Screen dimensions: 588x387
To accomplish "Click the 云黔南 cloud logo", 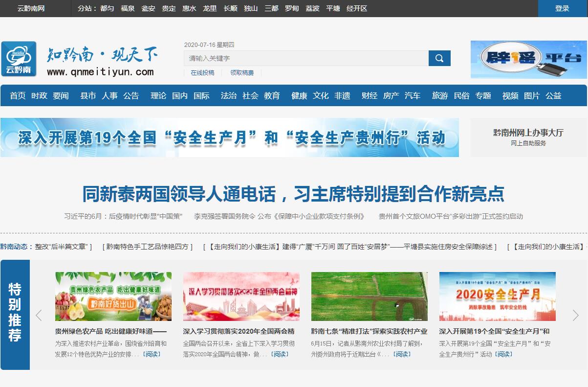I will coord(19,59).
